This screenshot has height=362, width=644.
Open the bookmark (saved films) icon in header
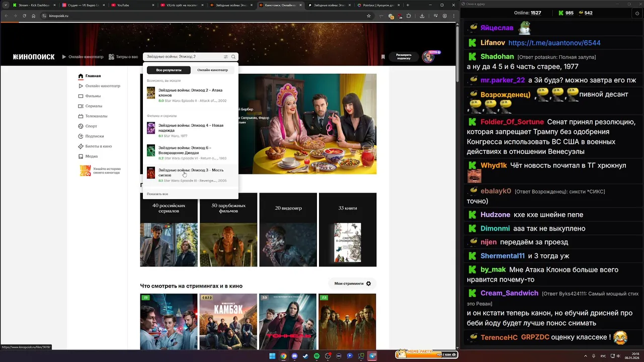[383, 57]
